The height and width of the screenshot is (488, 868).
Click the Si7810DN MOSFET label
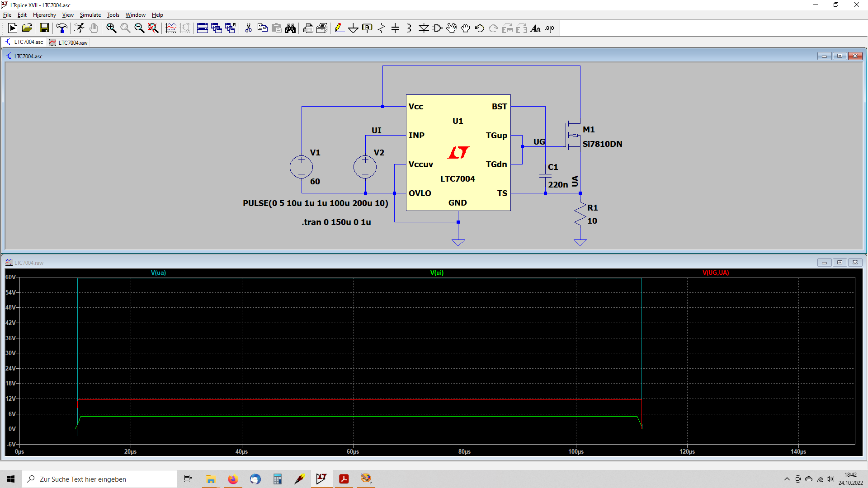(602, 144)
